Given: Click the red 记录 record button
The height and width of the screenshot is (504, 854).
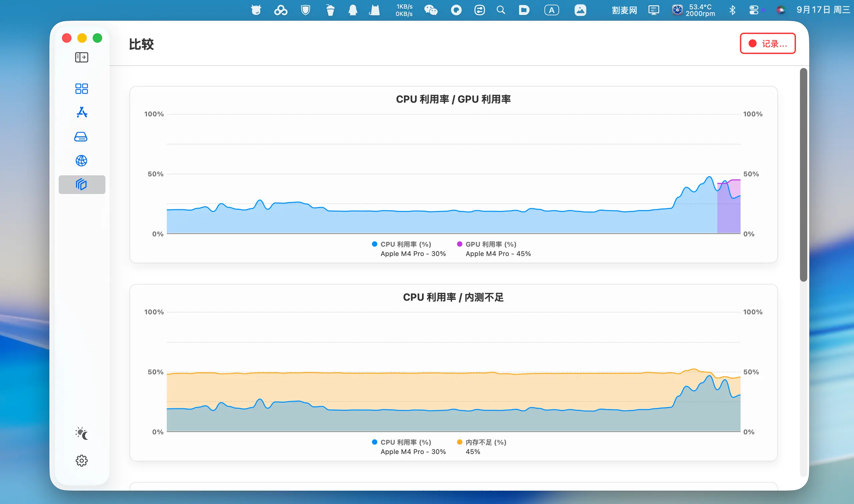Looking at the screenshot, I should [x=767, y=43].
